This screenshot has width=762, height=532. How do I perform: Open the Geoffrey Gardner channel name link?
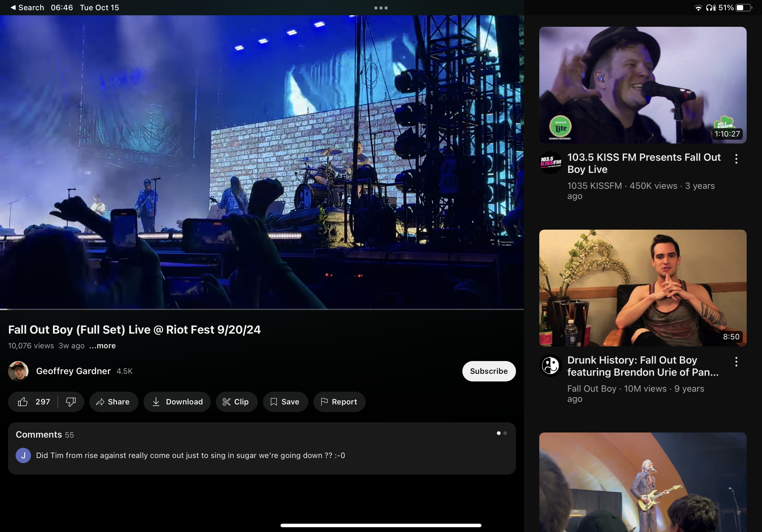tap(73, 371)
